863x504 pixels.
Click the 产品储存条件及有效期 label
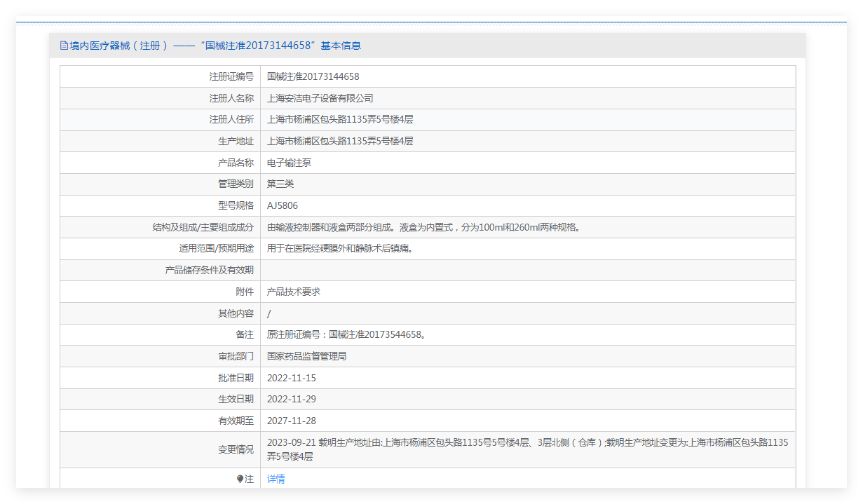210,270
